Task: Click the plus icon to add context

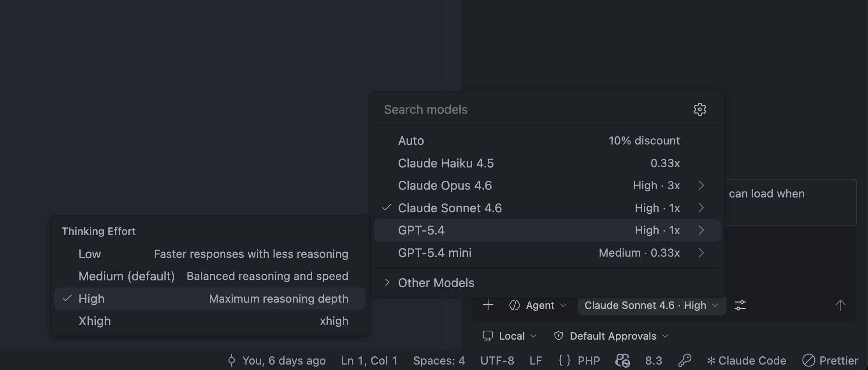Action: pos(488,305)
